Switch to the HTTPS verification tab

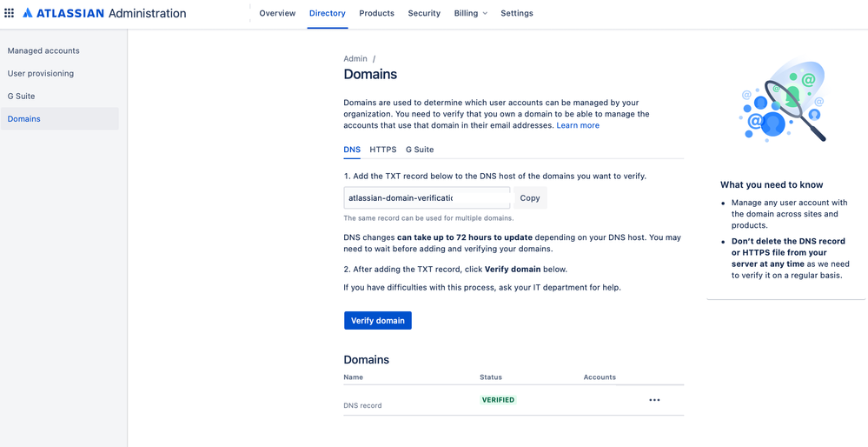click(383, 150)
